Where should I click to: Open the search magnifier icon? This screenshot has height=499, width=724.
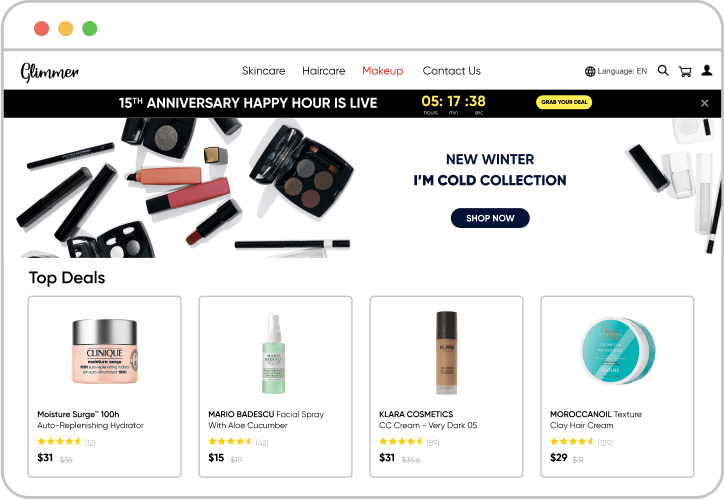click(x=663, y=71)
